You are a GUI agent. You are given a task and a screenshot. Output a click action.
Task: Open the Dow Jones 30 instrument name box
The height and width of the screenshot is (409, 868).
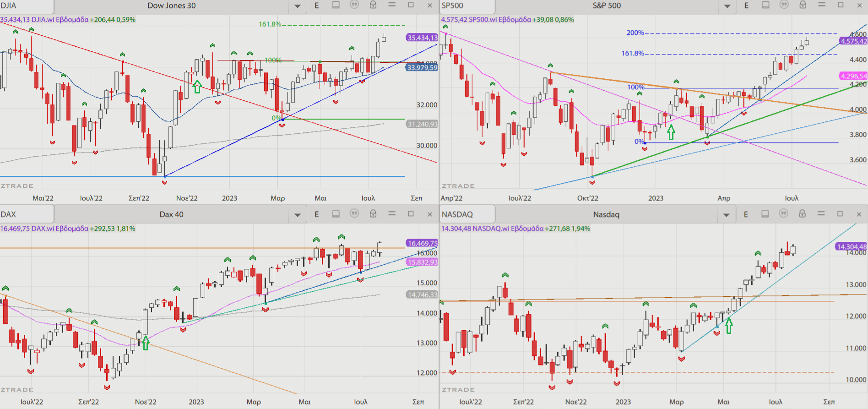172,6
